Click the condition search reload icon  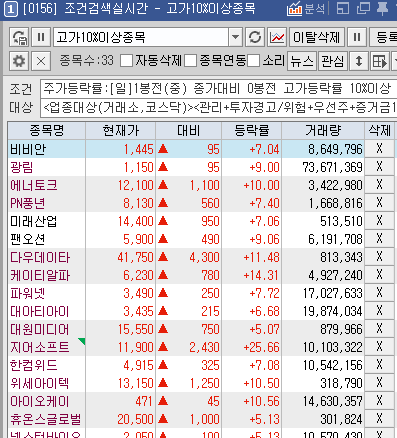point(19,37)
